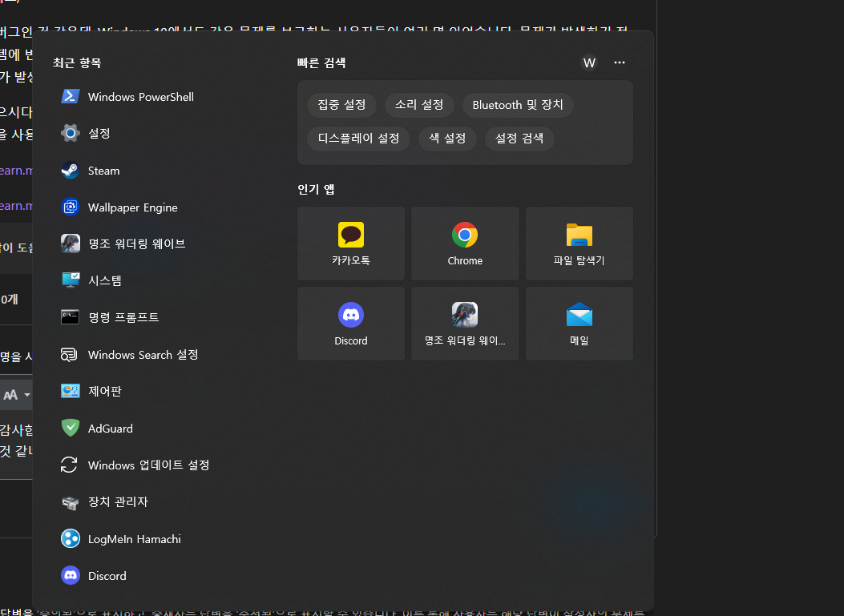Image resolution: width=844 pixels, height=616 pixels.
Task: Click the Discord tile under 인기 앱
Action: (351, 324)
